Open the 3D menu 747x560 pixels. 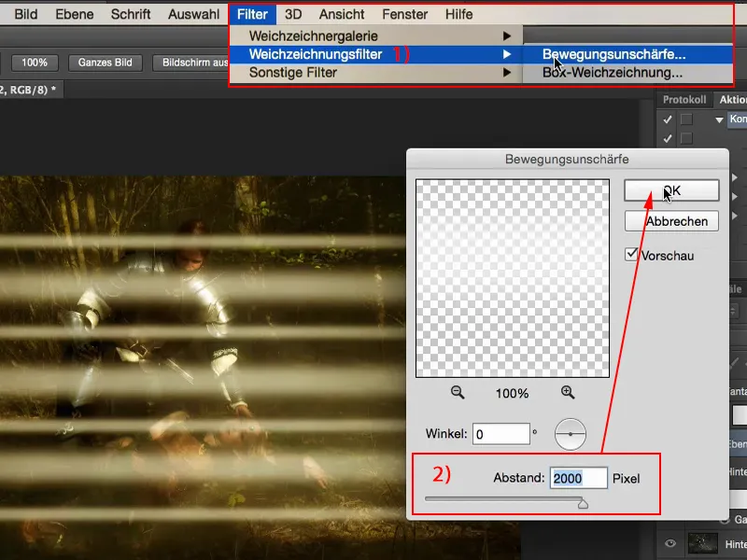point(293,14)
